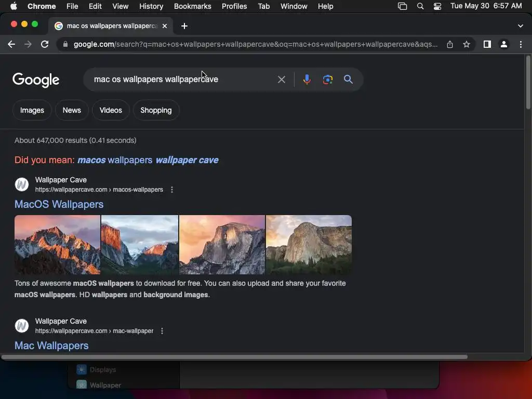Filter results by Images
Viewport: 532px width, 399px height.
pyautogui.click(x=32, y=110)
